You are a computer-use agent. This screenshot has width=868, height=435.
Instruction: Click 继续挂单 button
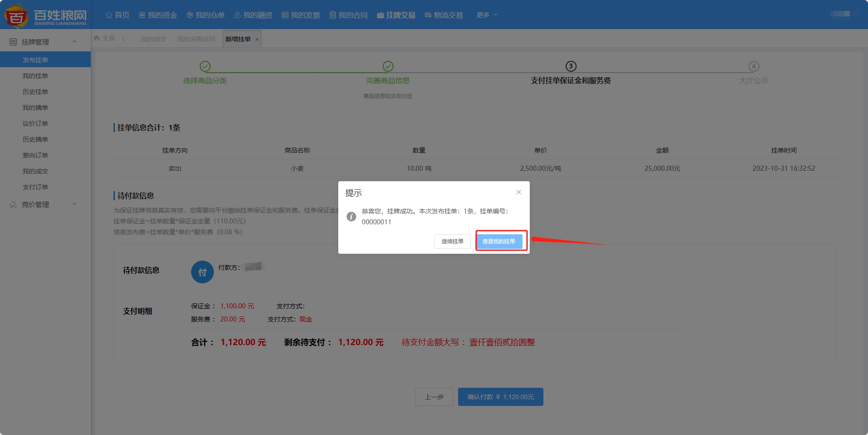[452, 241]
